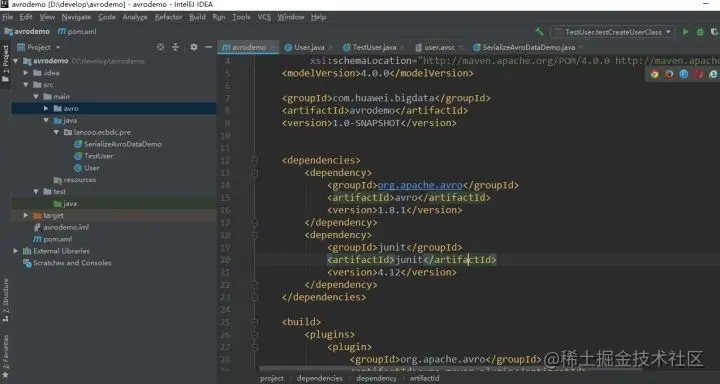Expand the target folder arrow
This screenshot has height=384, width=720.
(x=26, y=215)
